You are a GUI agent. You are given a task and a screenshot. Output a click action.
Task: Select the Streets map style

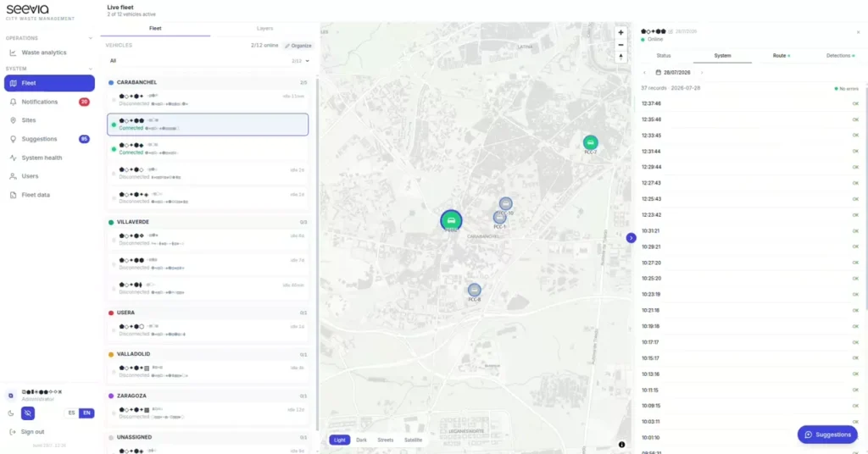tap(386, 440)
